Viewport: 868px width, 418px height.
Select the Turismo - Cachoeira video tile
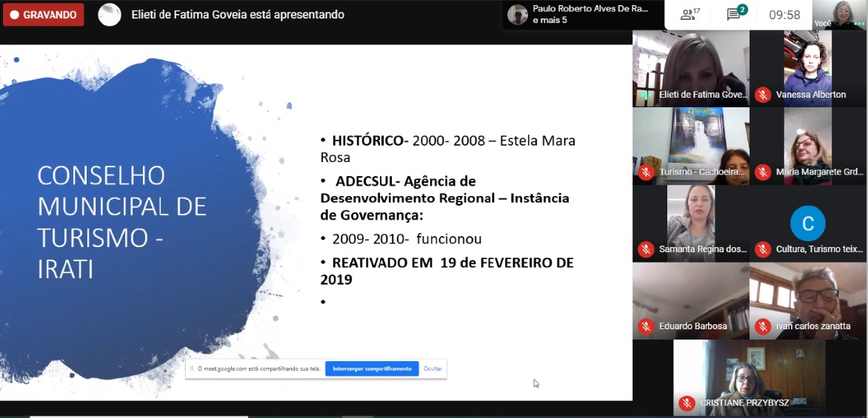[691, 146]
